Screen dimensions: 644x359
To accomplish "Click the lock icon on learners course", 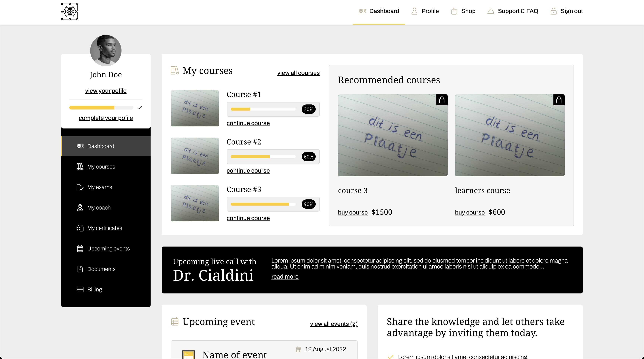I will pos(559,100).
